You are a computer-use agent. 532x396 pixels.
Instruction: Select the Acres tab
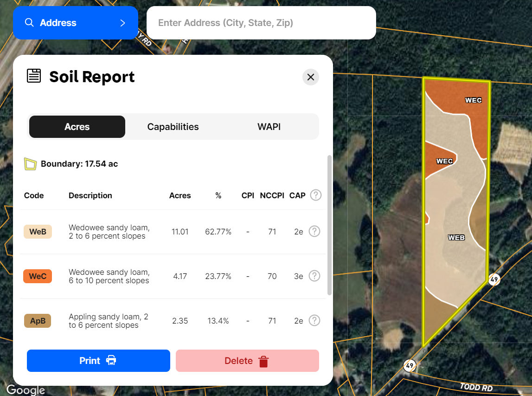pos(77,127)
